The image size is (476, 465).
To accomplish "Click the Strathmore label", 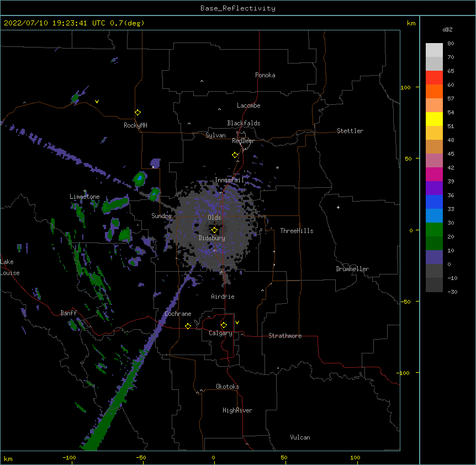I will point(285,336).
